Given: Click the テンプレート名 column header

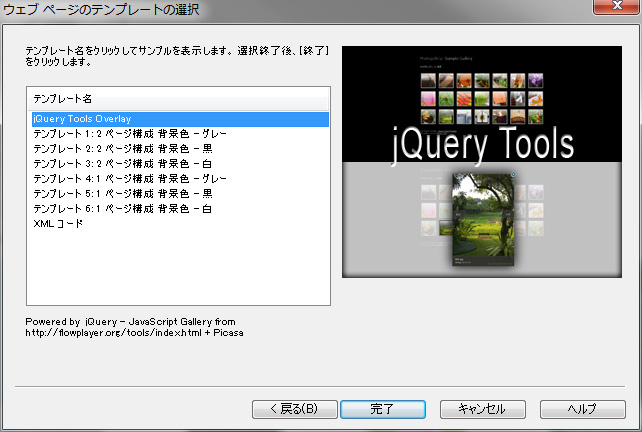Looking at the screenshot, I should tap(179, 99).
